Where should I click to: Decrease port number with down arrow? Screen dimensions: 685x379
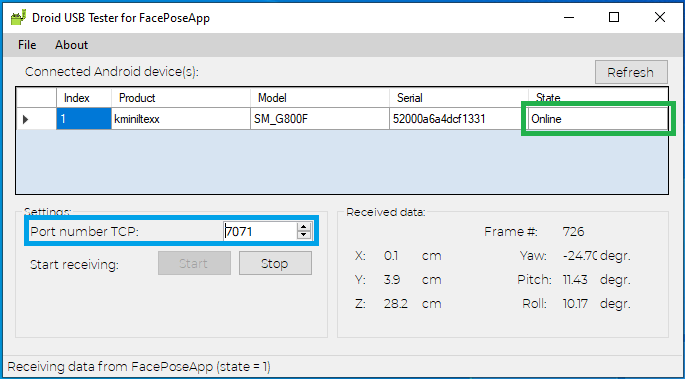click(x=304, y=235)
